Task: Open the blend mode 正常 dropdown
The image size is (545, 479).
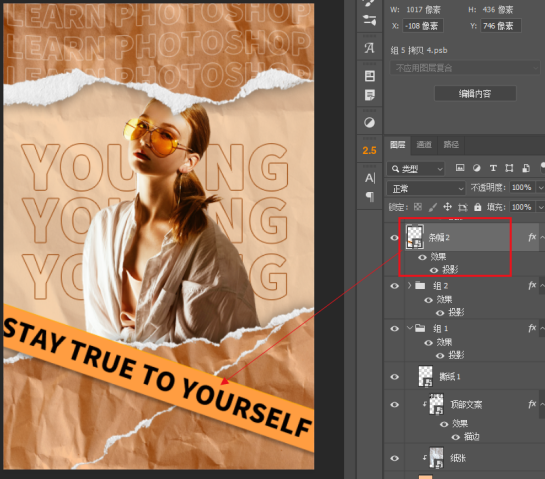Action: 426,188
